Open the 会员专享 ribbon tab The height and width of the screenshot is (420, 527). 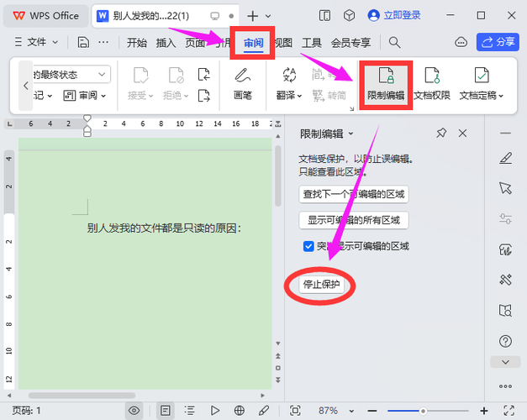click(x=350, y=43)
